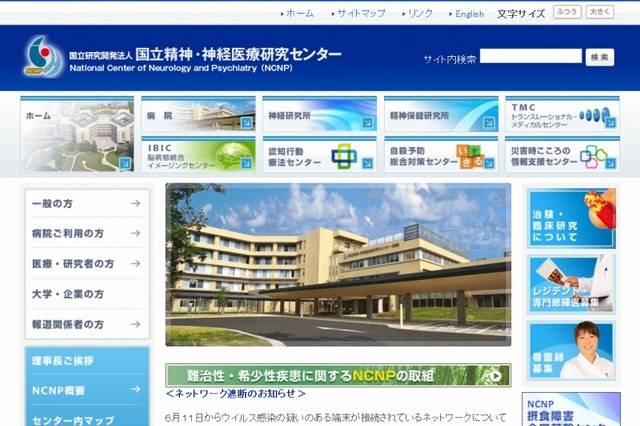Click the arrow beside 報道関係者の方
The height and width of the screenshot is (426, 640).
pyautogui.click(x=136, y=324)
